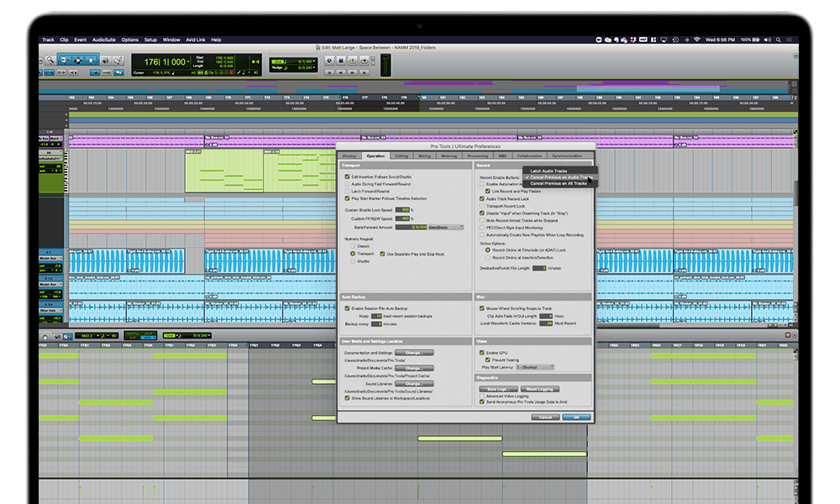Enable Latch Forward/Rewind checkbox
Screen dimensions: 840x504
click(347, 192)
